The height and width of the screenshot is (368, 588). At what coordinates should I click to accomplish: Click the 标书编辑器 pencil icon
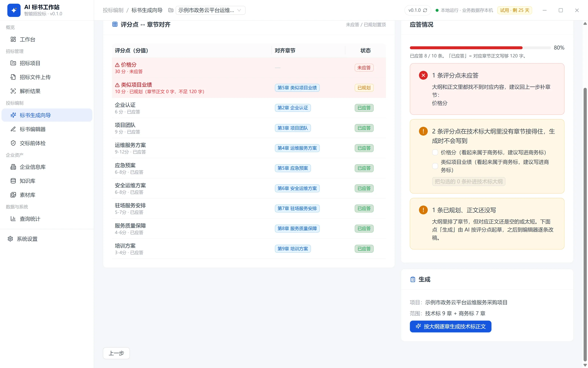click(x=13, y=129)
